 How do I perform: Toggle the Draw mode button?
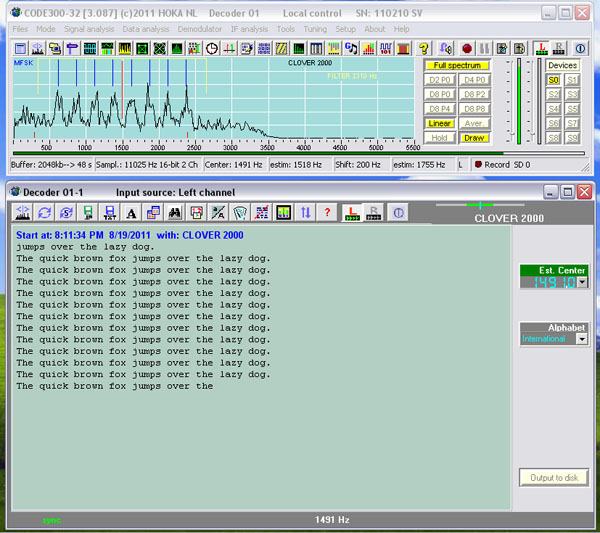coord(474,137)
